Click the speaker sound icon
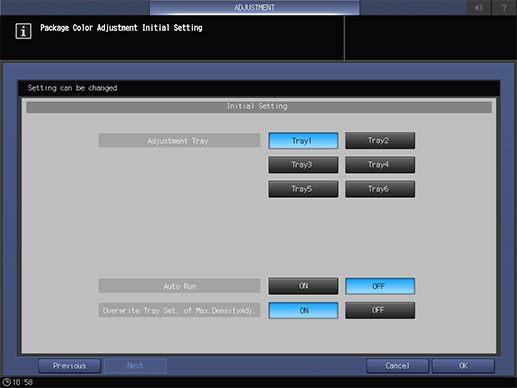This screenshot has height=388, width=517. [479, 7]
